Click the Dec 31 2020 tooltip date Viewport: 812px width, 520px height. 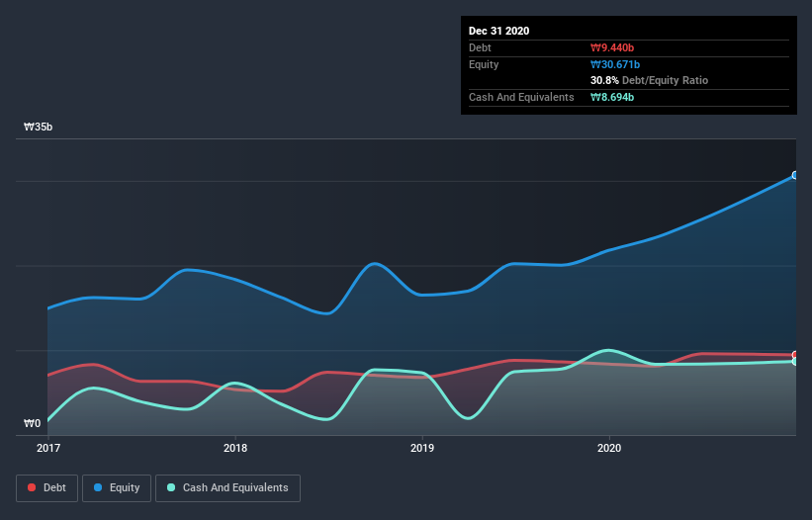(x=498, y=31)
